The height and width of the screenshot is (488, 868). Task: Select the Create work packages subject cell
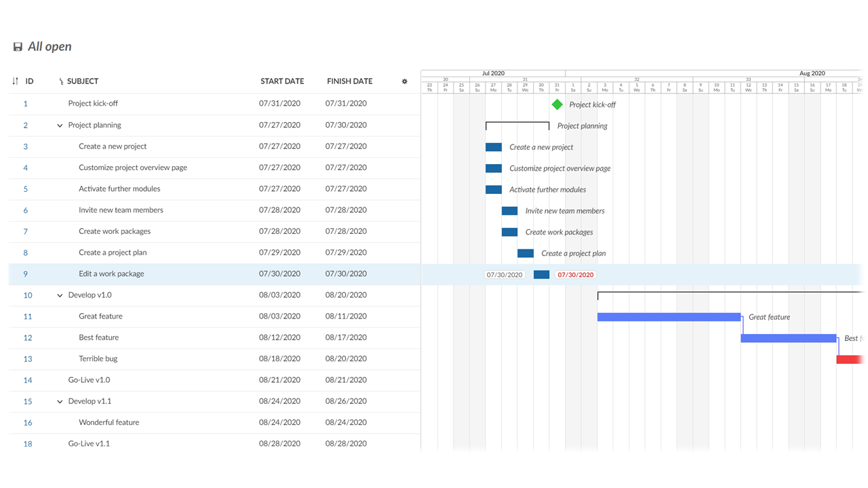pyautogui.click(x=115, y=231)
